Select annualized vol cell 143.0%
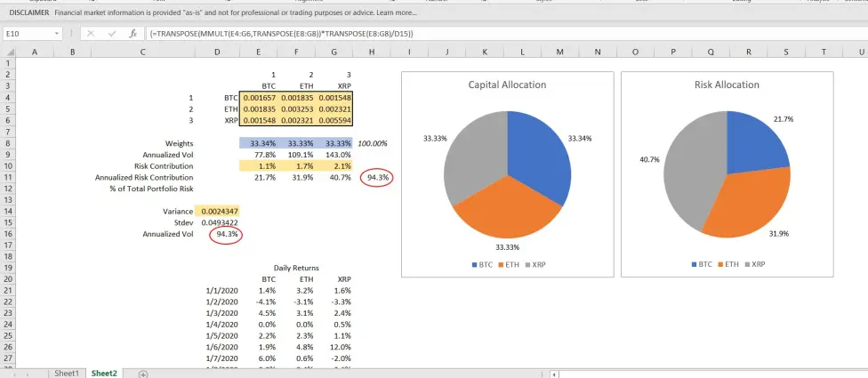Screen dimensions: 868x378 point(334,155)
